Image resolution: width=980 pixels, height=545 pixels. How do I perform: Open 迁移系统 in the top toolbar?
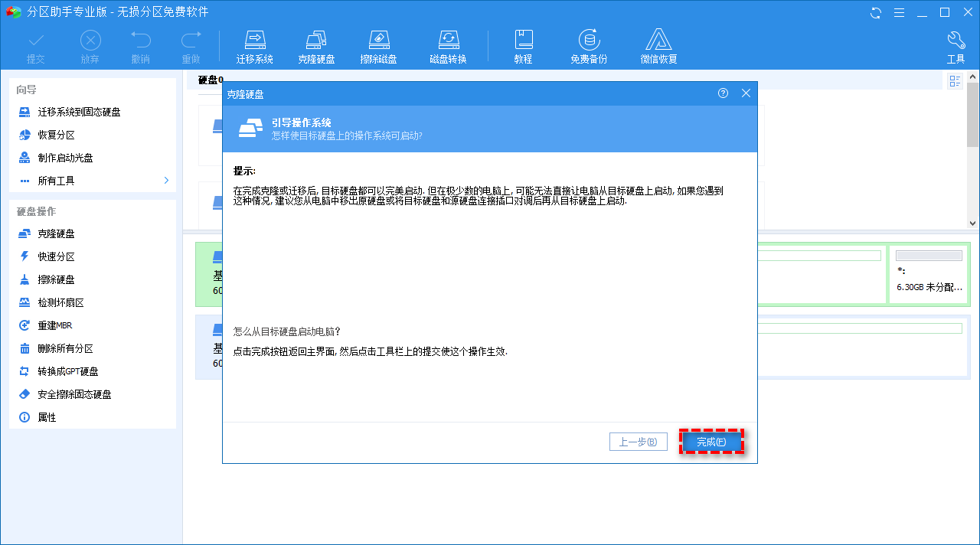point(255,47)
